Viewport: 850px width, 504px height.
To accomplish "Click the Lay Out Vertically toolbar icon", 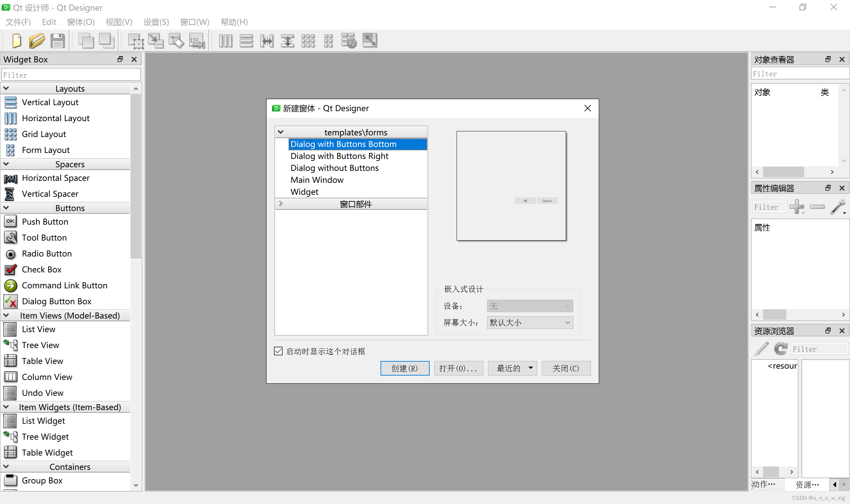I will tap(246, 41).
